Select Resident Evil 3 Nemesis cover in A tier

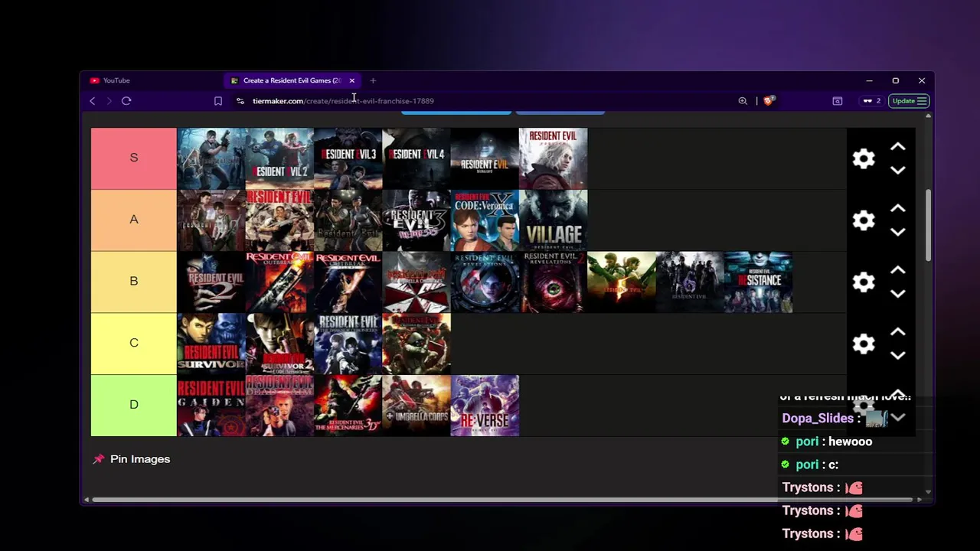[416, 220]
